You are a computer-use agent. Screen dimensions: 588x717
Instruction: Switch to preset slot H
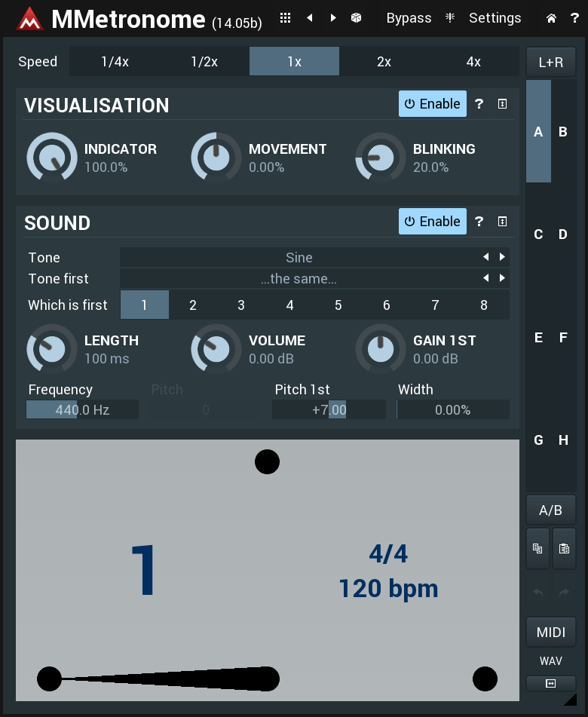(x=563, y=440)
